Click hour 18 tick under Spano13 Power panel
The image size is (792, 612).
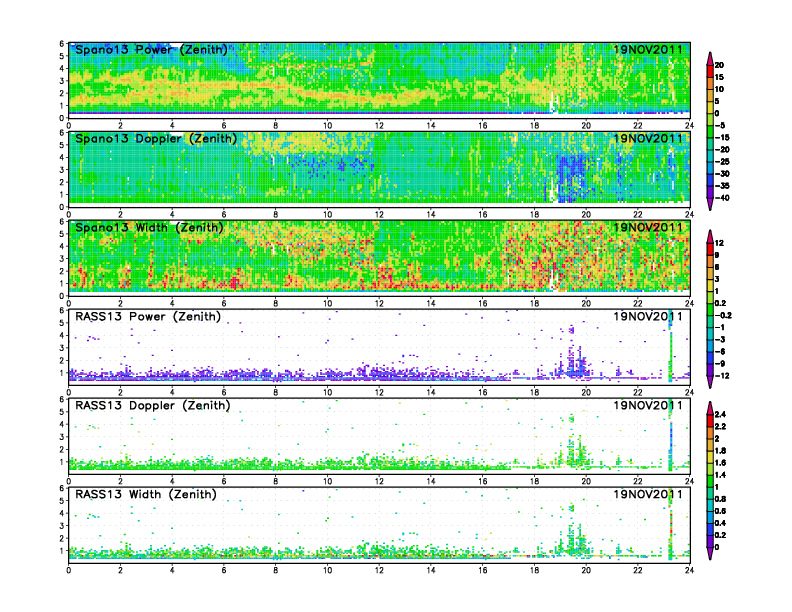pyautogui.click(x=534, y=126)
